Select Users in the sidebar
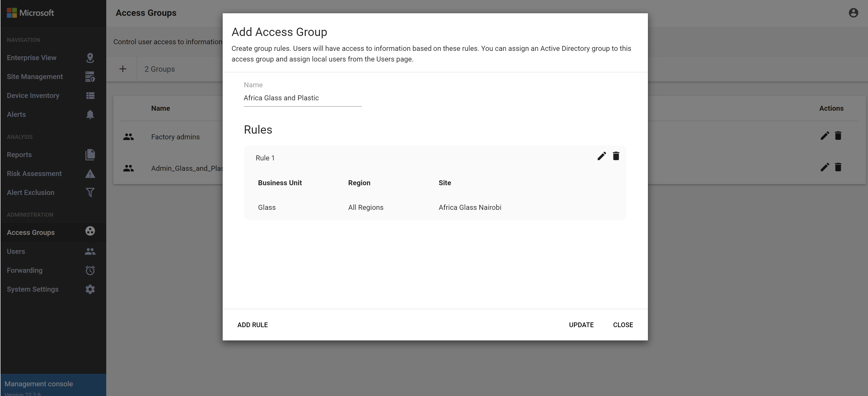 (x=16, y=251)
